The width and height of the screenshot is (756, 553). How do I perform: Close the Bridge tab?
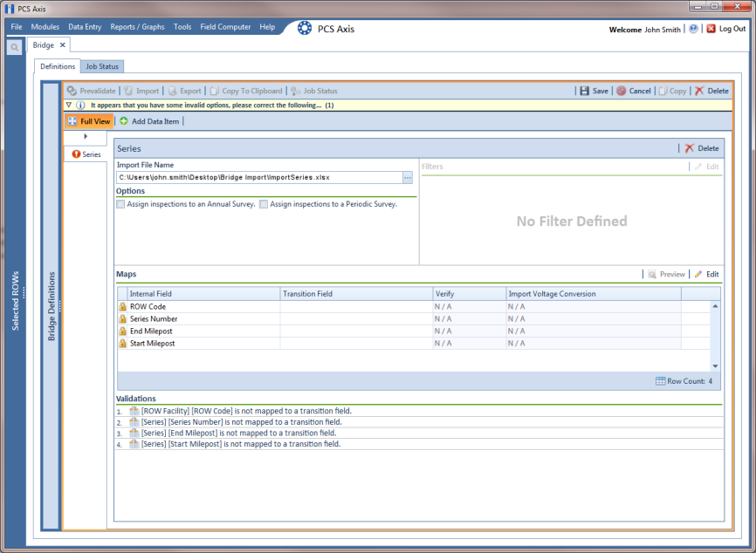tap(63, 44)
